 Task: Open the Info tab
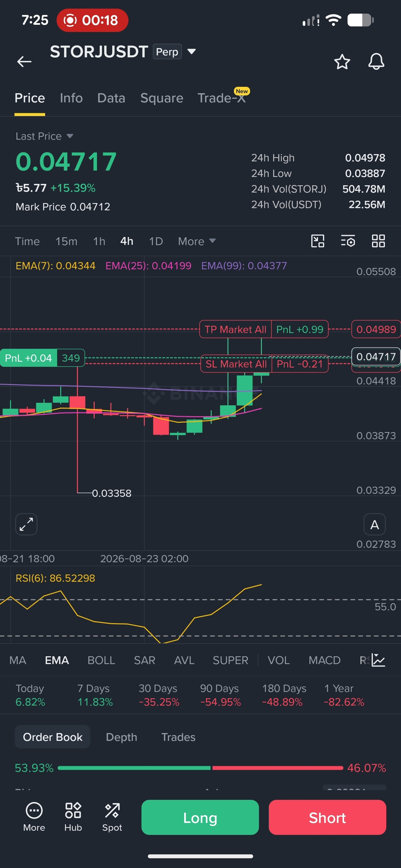tap(71, 98)
